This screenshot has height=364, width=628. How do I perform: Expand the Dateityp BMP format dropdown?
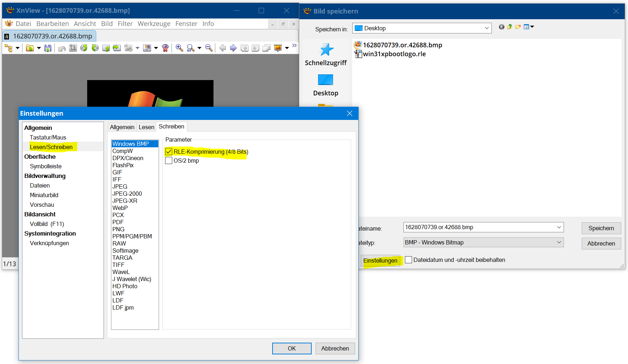tap(559, 242)
